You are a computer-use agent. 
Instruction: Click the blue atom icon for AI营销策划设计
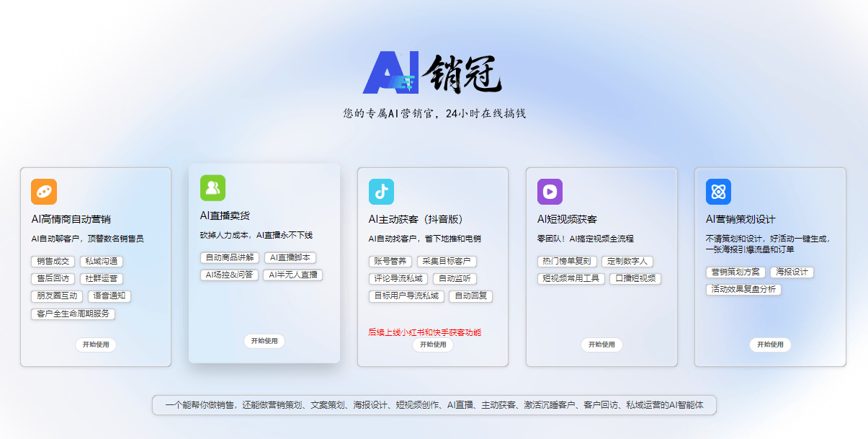click(718, 192)
